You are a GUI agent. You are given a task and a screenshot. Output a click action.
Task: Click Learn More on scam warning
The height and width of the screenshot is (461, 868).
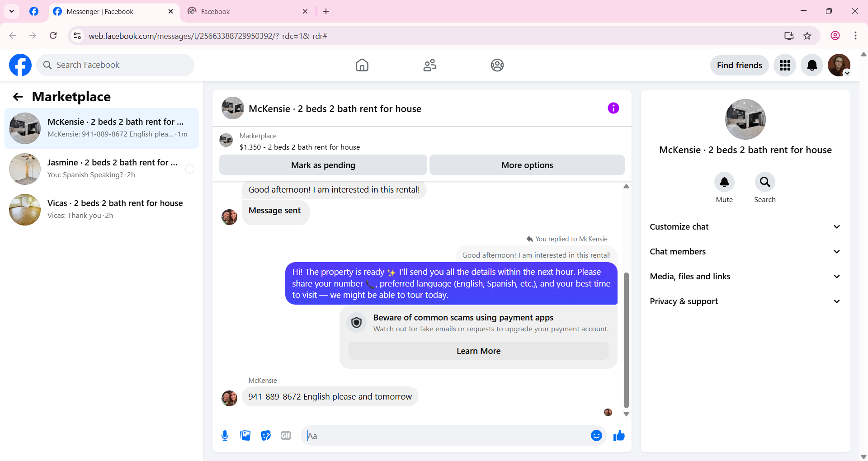tap(478, 351)
